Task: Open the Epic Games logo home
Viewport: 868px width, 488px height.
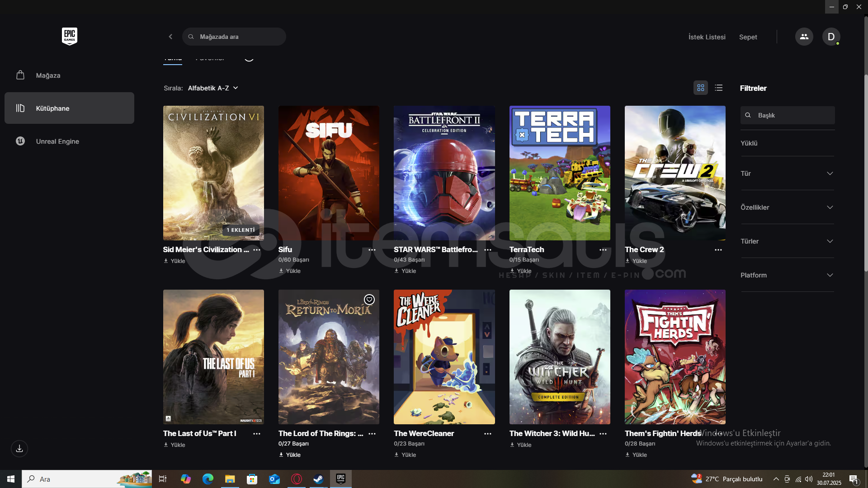Action: [70, 36]
